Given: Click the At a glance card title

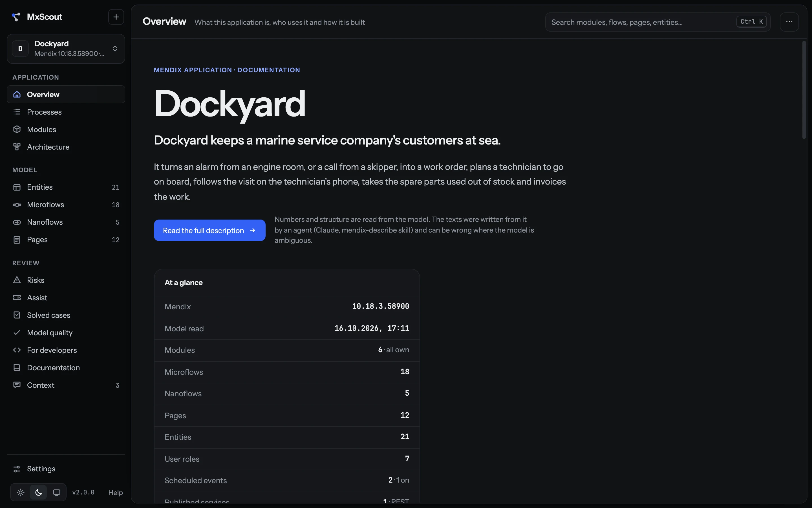Looking at the screenshot, I should 184,283.
